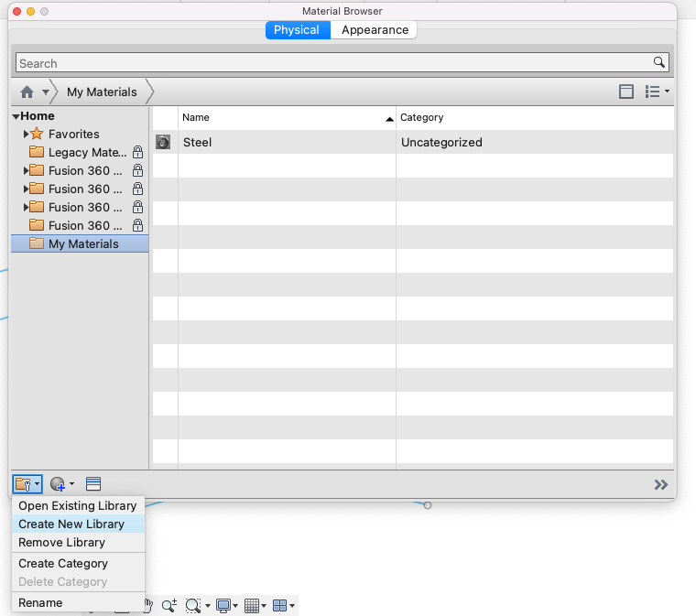
Task: Click the Home house icon in breadcrumb
Action: pyautogui.click(x=27, y=92)
